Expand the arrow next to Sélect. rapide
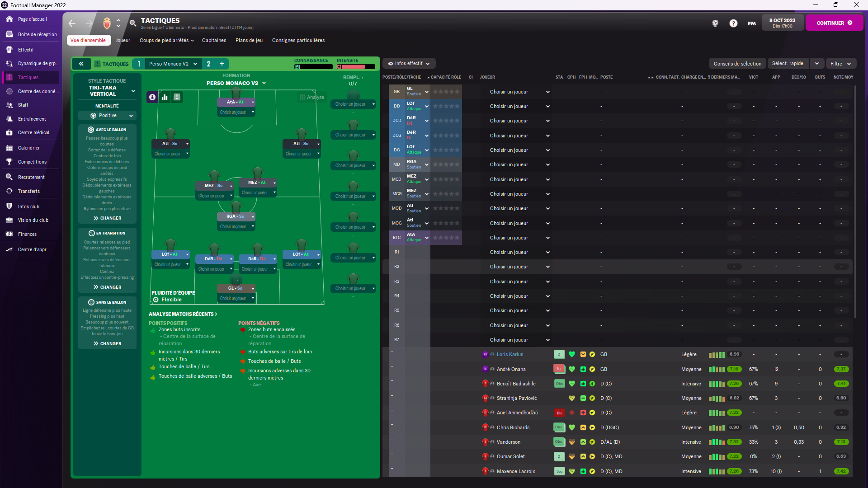 817,64
